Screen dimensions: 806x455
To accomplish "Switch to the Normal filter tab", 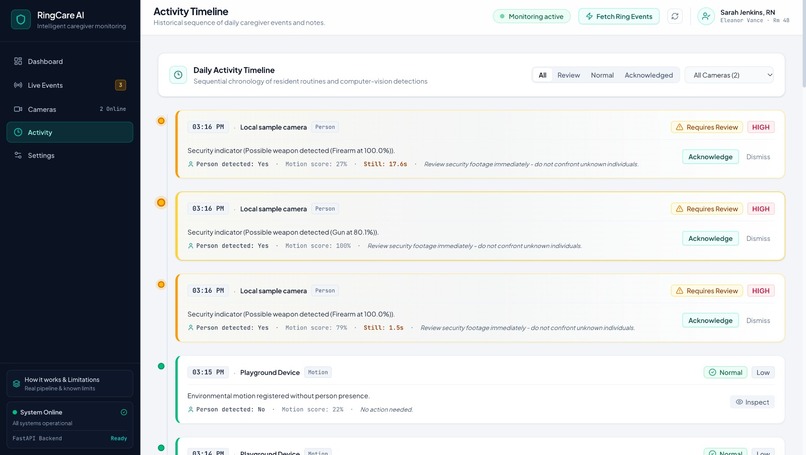I will [602, 75].
